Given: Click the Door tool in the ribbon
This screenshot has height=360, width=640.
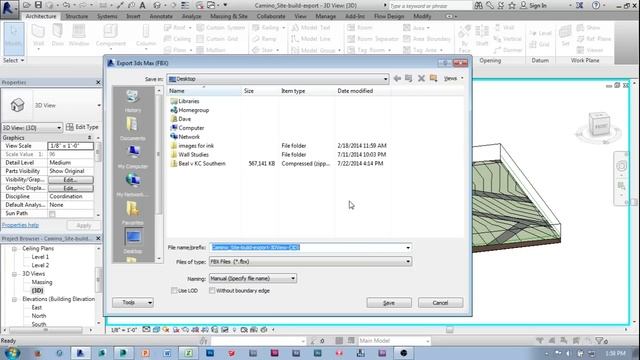Looking at the screenshot, I should (58, 35).
